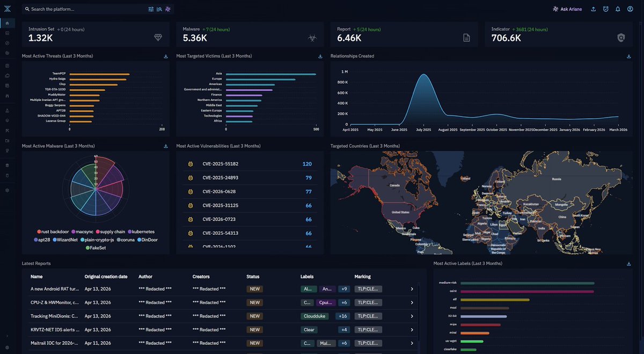Open Investigations compass icon in sidebar
This screenshot has width=644, height=354.
tap(7, 43)
